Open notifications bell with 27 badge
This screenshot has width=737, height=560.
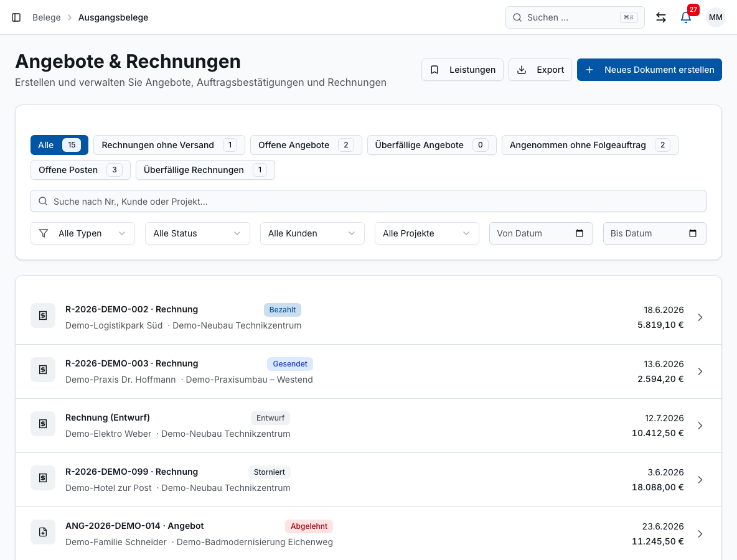[686, 17]
